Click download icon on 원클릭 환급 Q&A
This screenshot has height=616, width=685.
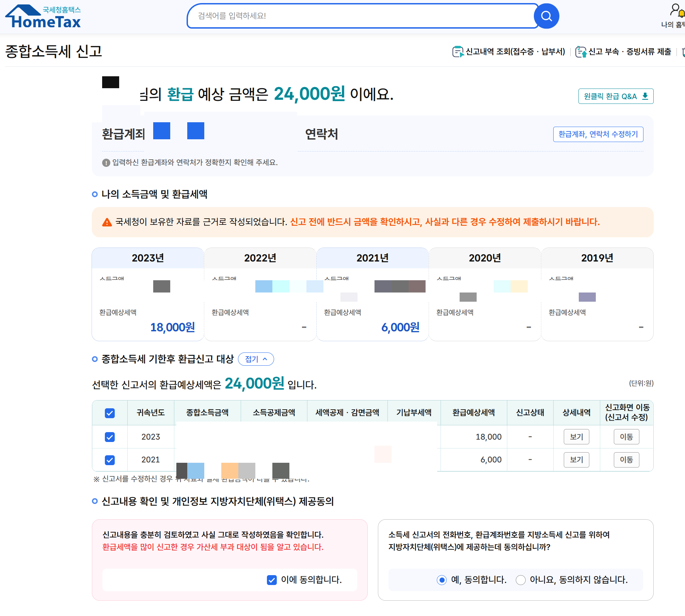[645, 96]
